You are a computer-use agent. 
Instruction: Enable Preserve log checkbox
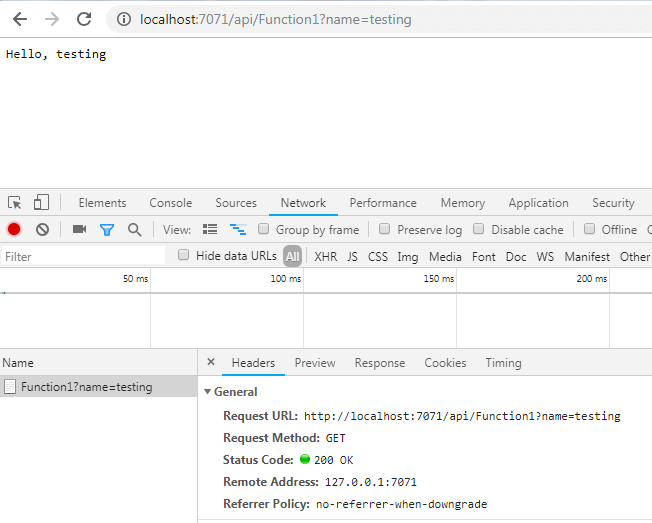385,229
